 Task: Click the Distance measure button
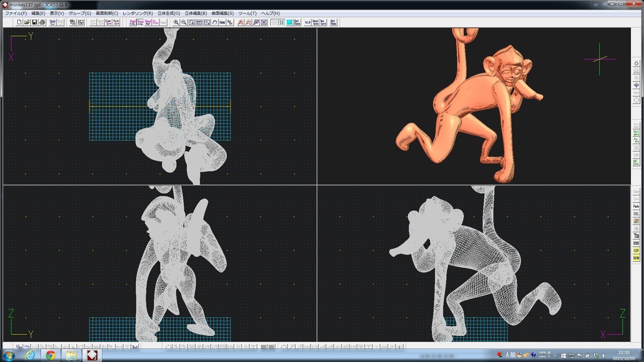click(636, 133)
